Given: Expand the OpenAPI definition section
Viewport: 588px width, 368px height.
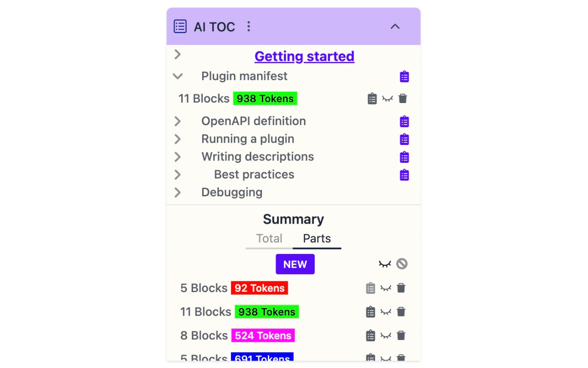Looking at the screenshot, I should 178,121.
